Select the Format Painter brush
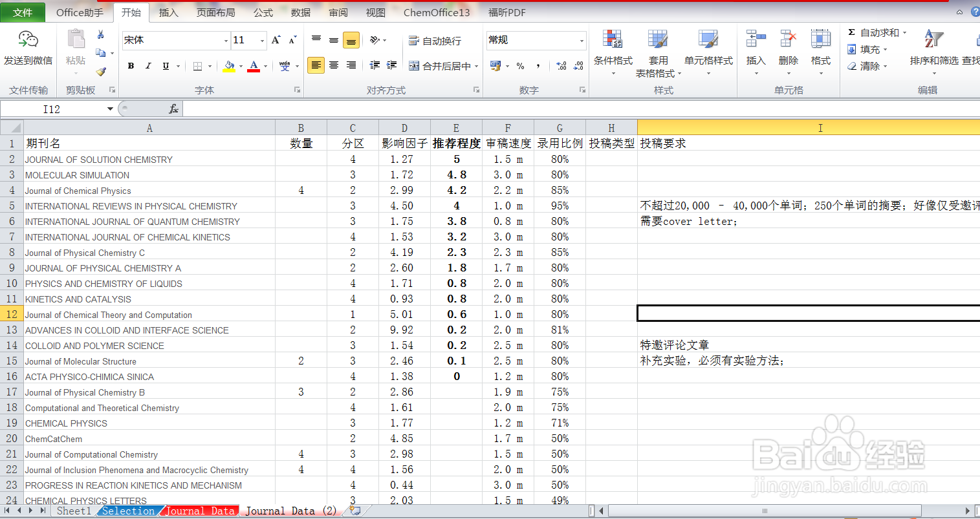 [x=100, y=71]
